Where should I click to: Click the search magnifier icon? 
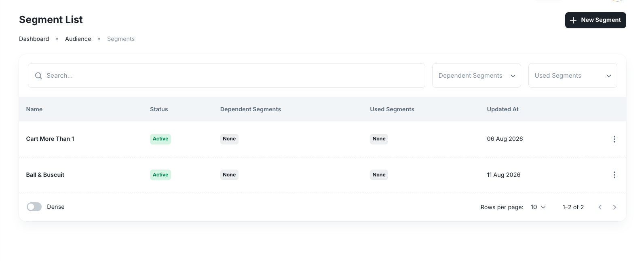pos(38,76)
